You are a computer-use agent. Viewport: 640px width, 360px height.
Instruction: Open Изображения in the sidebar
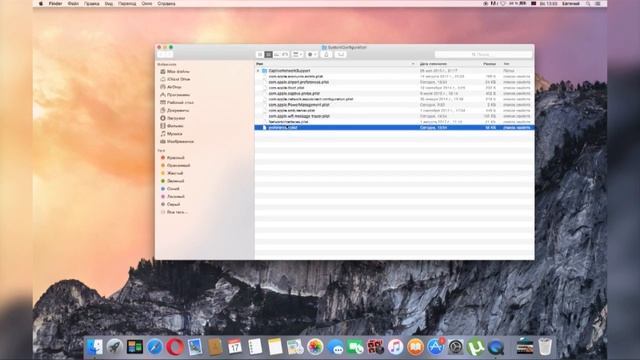pyautogui.click(x=177, y=141)
